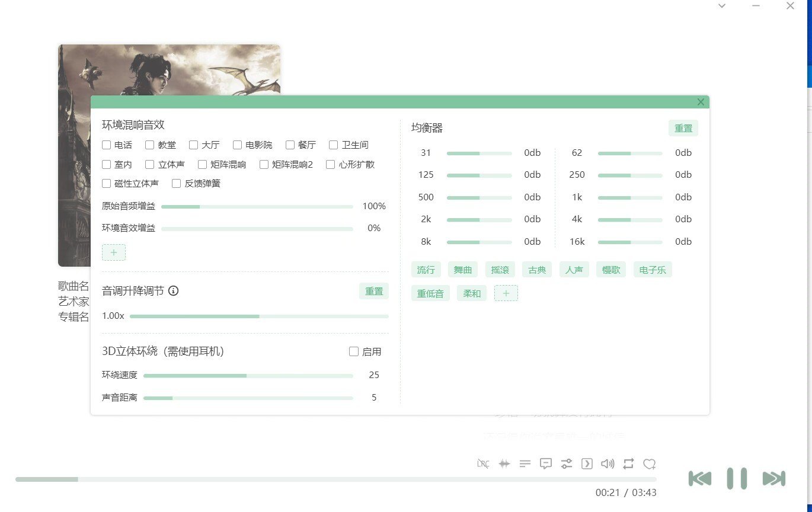Click the 环绕速度 slider track
This screenshot has height=512, width=812.
(248, 376)
